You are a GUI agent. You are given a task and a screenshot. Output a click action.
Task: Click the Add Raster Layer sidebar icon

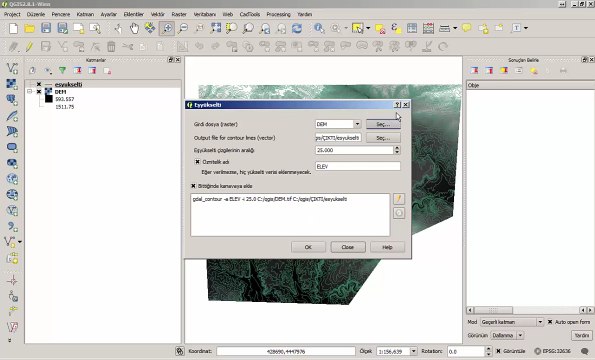click(12, 84)
